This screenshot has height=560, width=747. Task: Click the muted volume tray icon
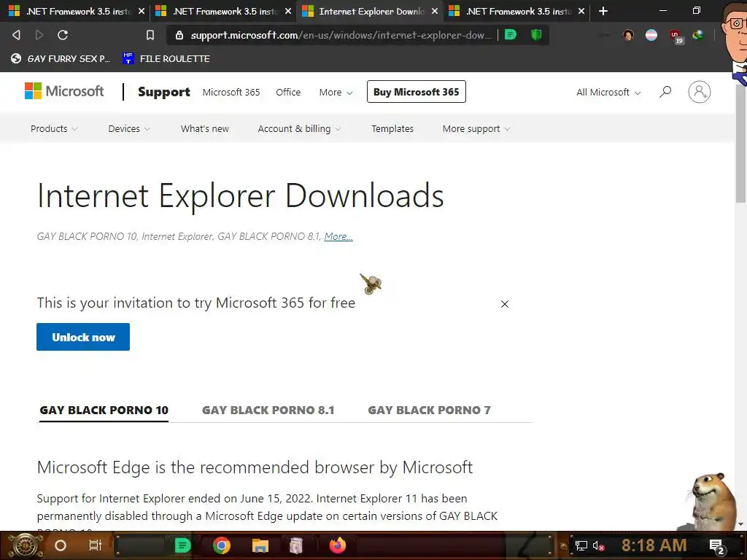point(598,545)
